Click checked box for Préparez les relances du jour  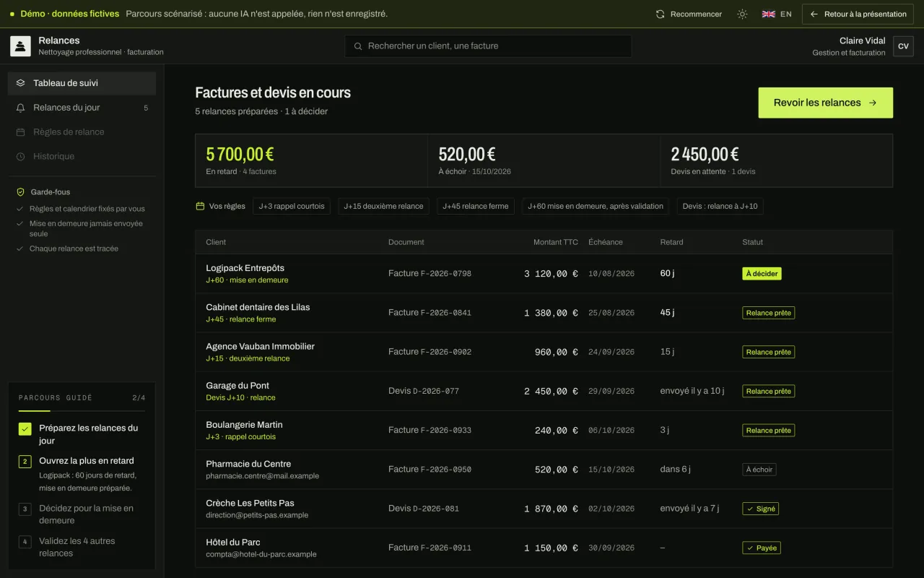tap(25, 429)
